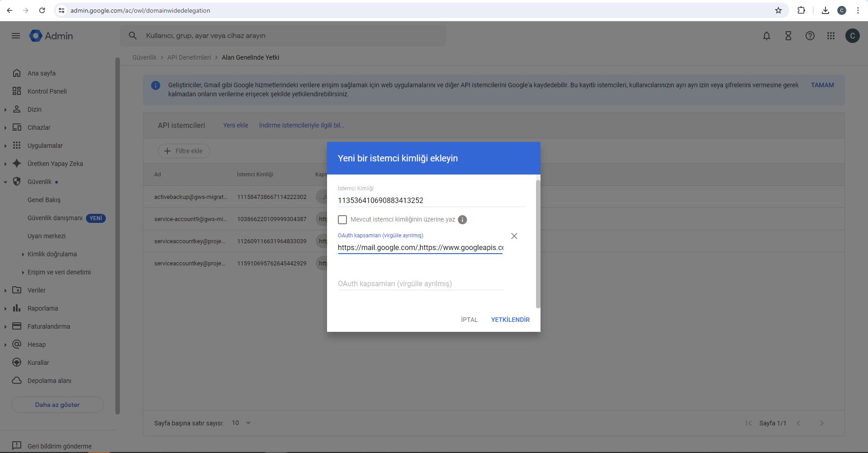868x453 pixels.
Task: Click İPTAL to cancel dialog
Action: (469, 320)
